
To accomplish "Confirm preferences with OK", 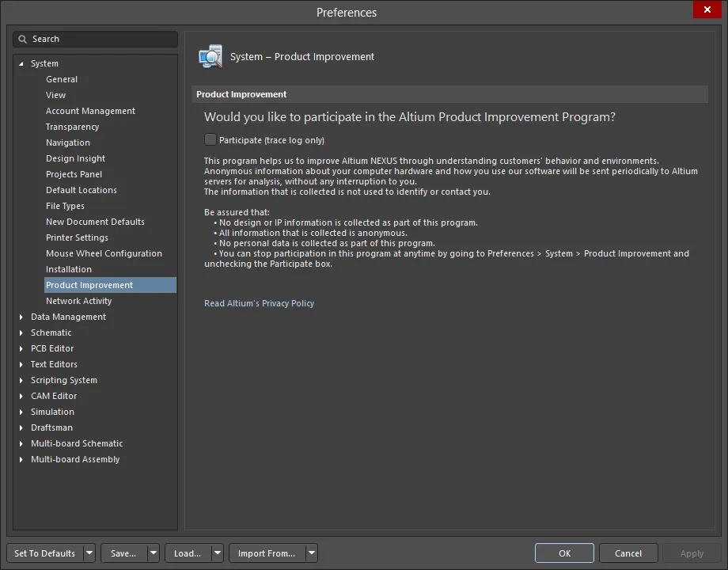I will coord(564,553).
